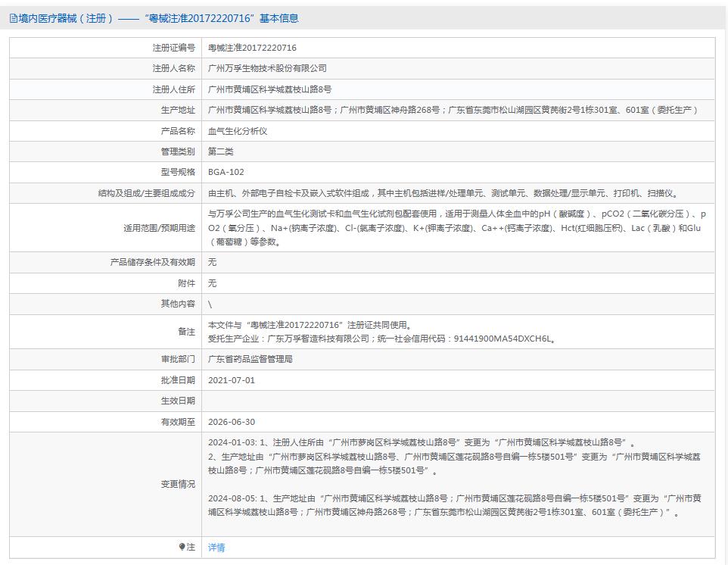Select change entry dated 2024-08-05
Screen dimensions: 728x565
[x=454, y=505]
